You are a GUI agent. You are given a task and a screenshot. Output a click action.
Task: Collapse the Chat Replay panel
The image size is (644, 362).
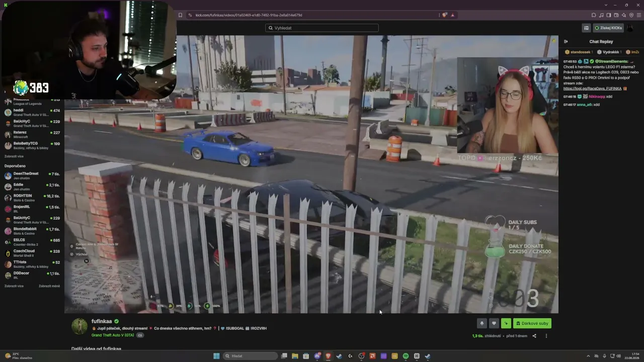coord(566,42)
